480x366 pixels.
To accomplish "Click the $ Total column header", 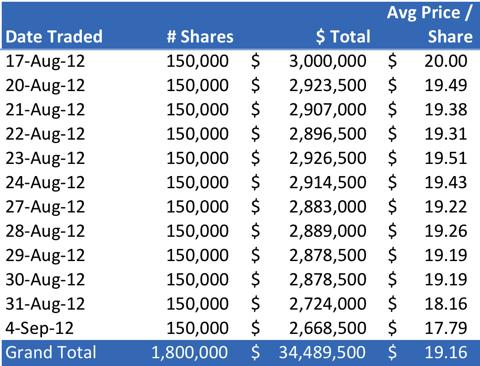I will click(x=343, y=36).
